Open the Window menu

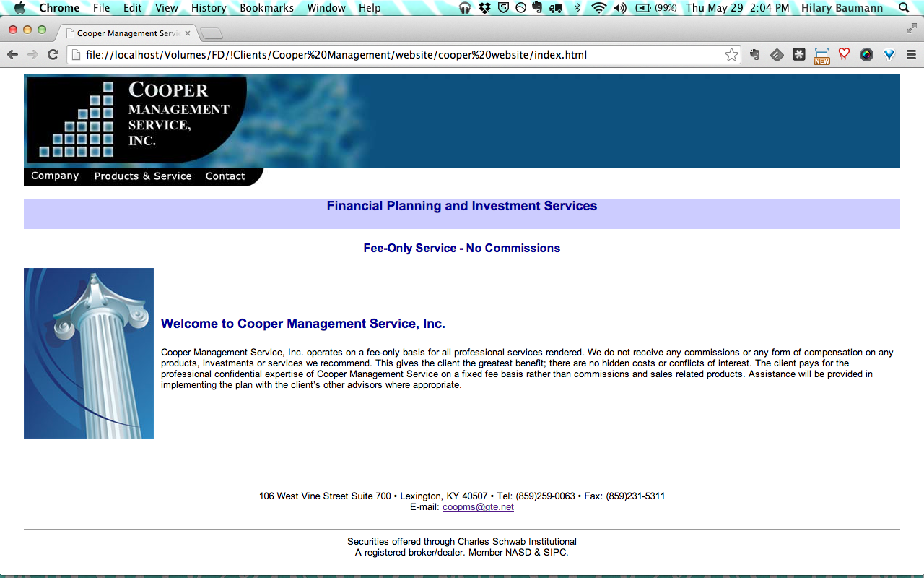point(326,8)
